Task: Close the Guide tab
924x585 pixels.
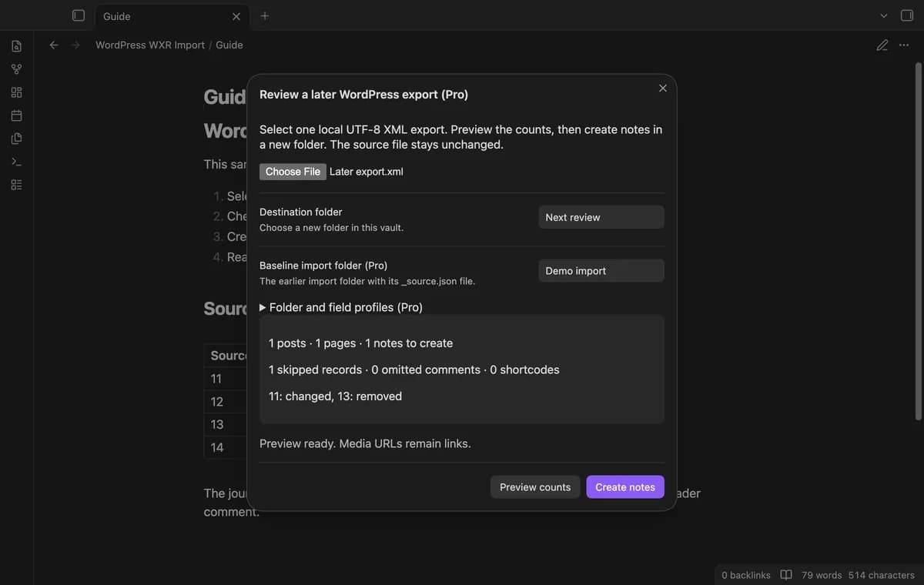Action: [236, 16]
